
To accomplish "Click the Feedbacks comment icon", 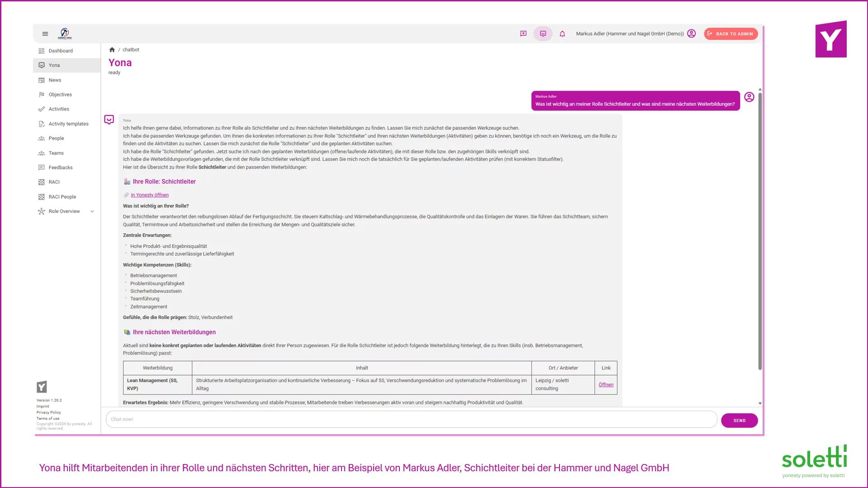I will (42, 168).
